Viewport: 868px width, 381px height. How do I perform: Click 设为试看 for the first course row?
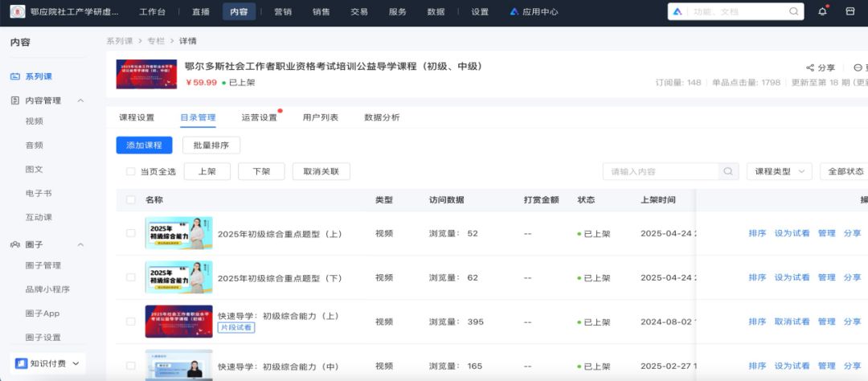[x=792, y=233]
